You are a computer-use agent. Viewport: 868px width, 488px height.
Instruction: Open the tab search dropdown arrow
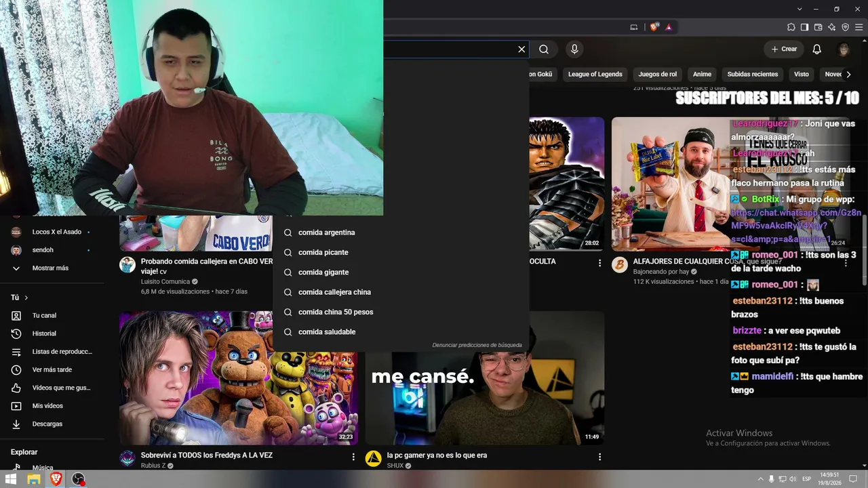[800, 9]
